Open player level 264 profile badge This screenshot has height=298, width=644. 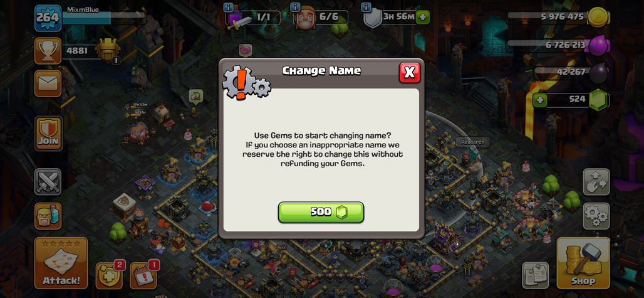pyautogui.click(x=48, y=18)
